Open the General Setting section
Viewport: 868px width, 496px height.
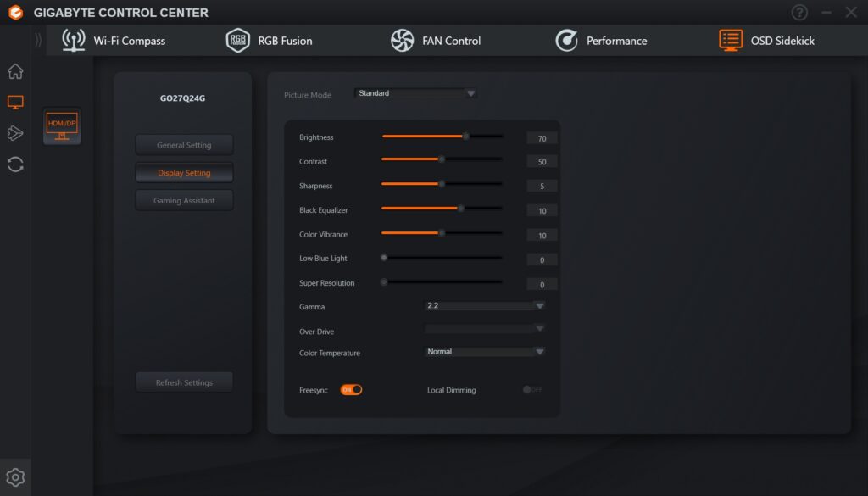184,145
